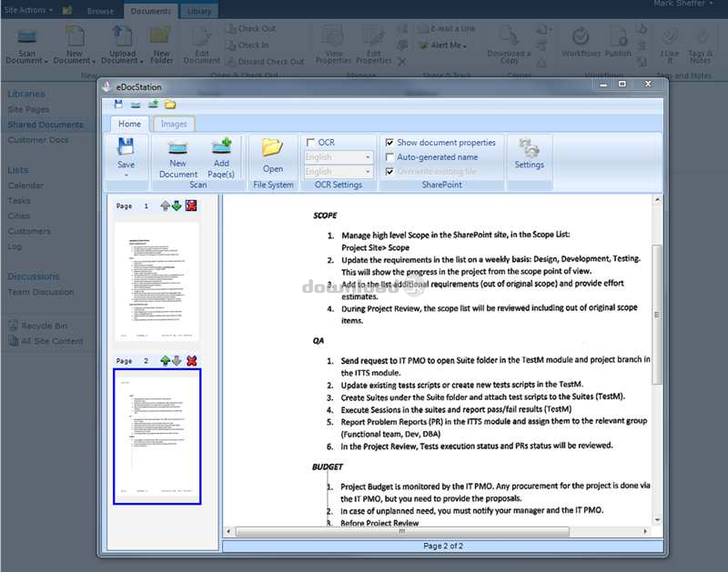
Task: Open Recycle Bin link
Action: coord(38,326)
